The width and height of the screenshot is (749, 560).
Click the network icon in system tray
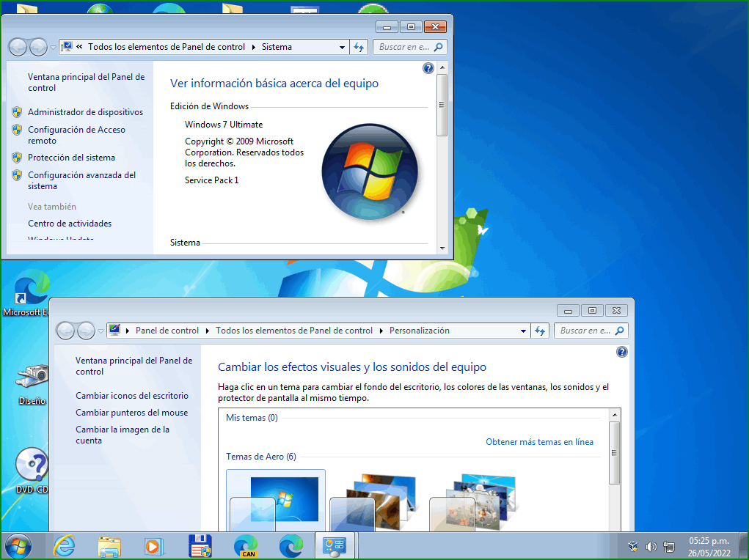point(669,547)
